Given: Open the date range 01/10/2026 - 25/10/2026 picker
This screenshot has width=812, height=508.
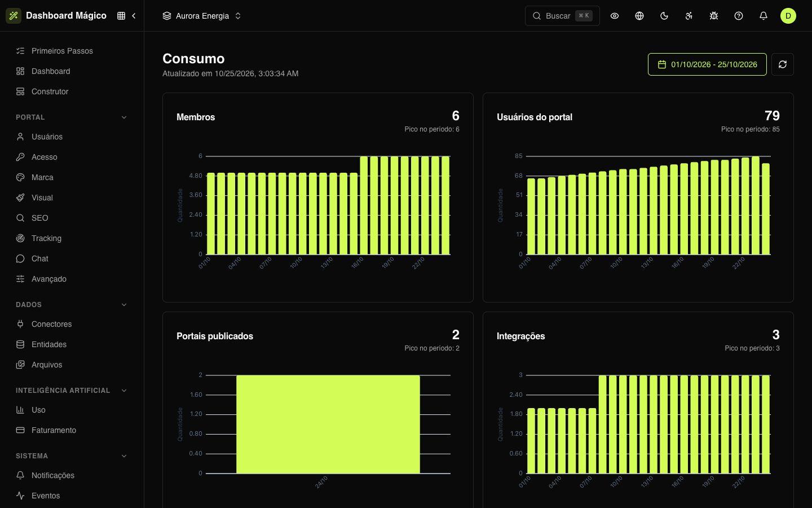Looking at the screenshot, I should [707, 64].
